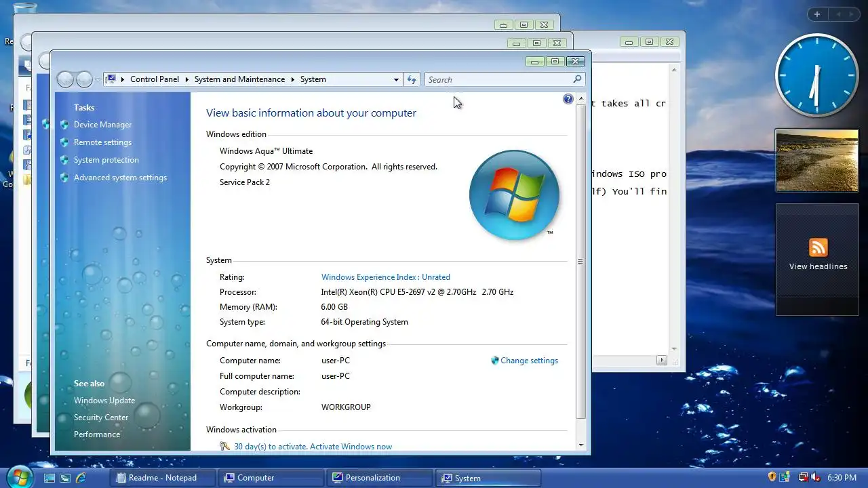Click the green flag tray icon

coord(785,477)
